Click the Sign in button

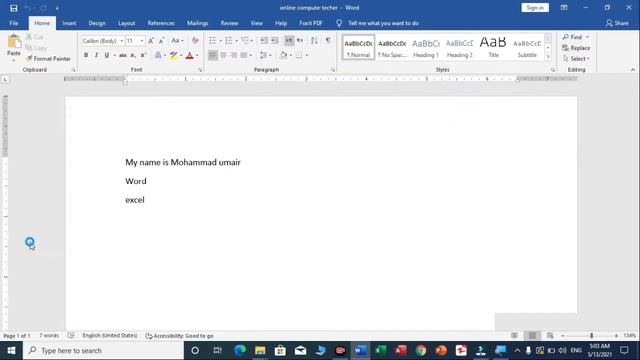point(535,8)
